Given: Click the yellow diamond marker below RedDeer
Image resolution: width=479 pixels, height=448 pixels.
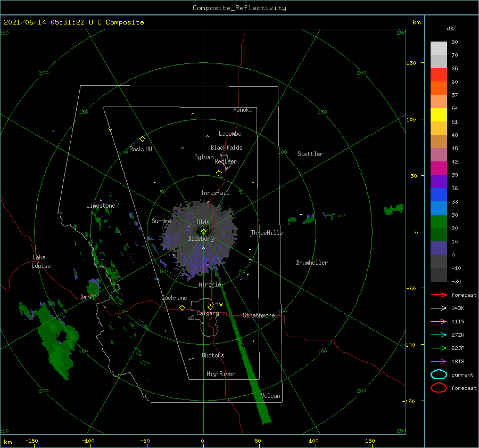Looking at the screenshot, I should tap(219, 173).
